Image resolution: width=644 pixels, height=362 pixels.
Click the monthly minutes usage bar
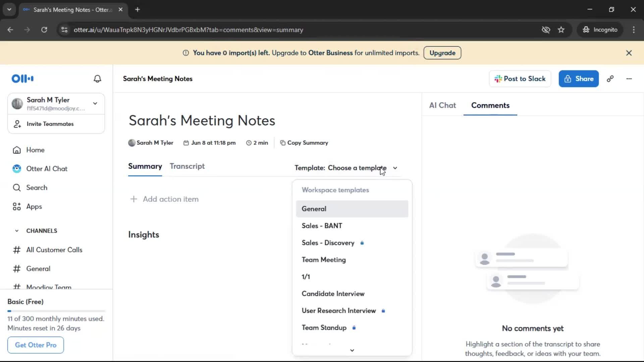pos(56,311)
